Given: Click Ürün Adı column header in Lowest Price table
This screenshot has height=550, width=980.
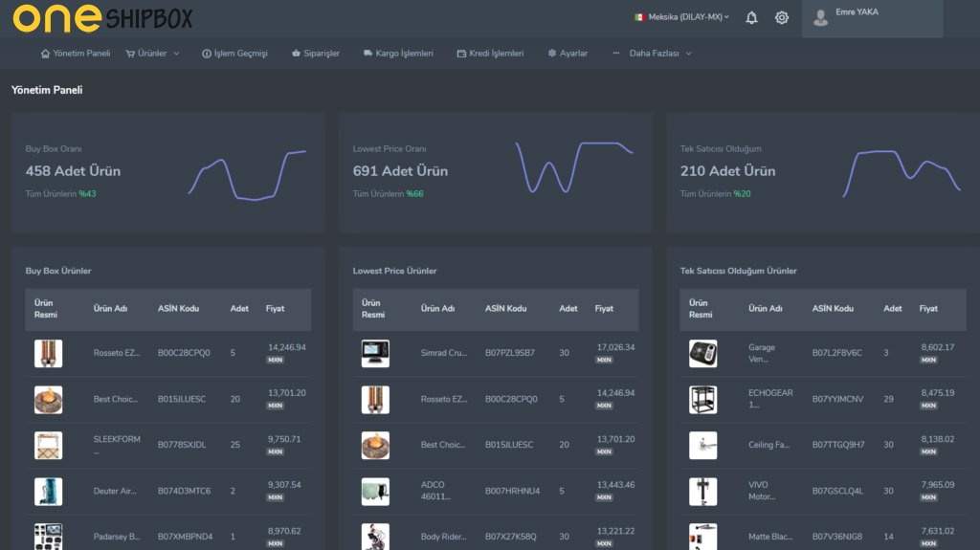Looking at the screenshot, I should coord(437,309).
